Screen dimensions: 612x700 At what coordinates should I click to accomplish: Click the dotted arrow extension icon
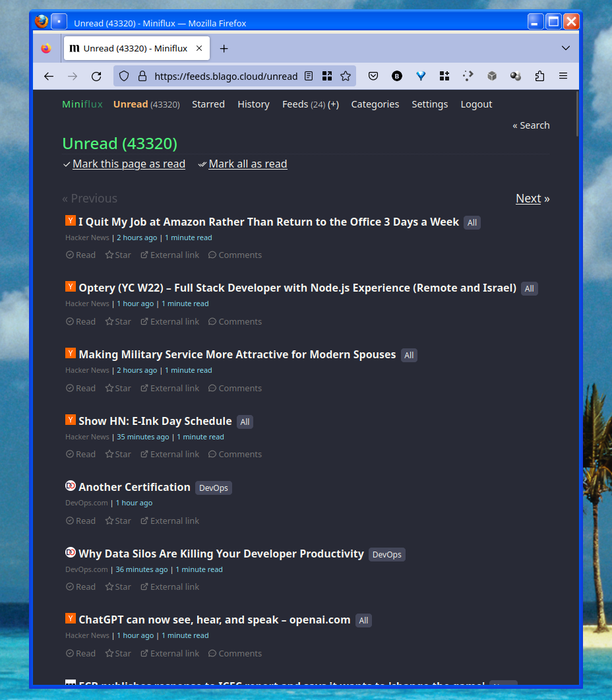point(468,77)
